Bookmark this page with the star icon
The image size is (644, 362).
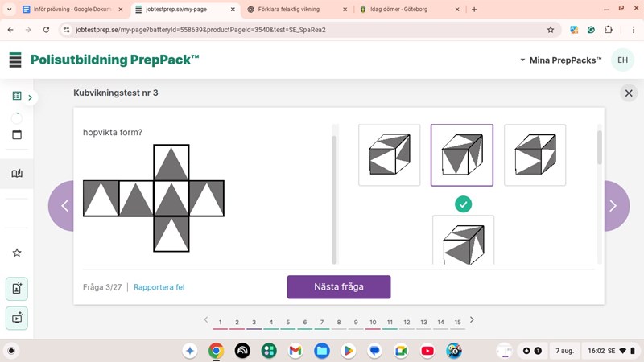(551, 29)
